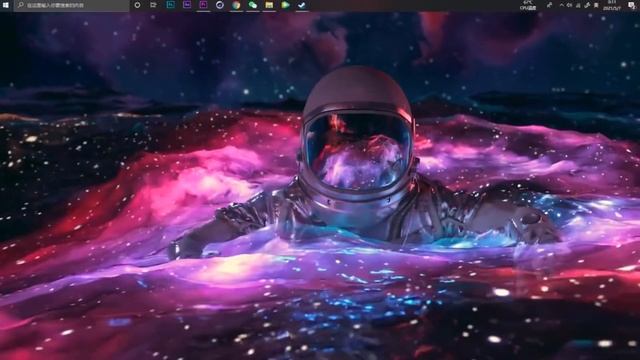
Task: Open File Explorer from the taskbar
Action: point(269,5)
